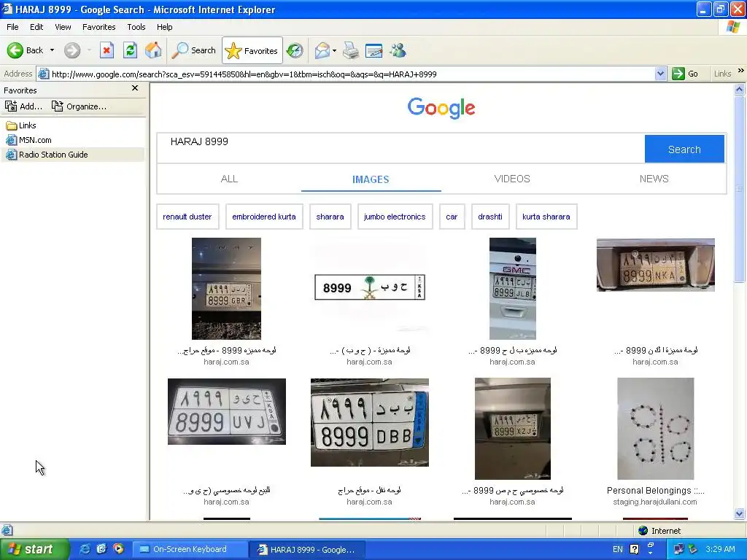Toggle the Favorites toolbar button

coord(252,50)
